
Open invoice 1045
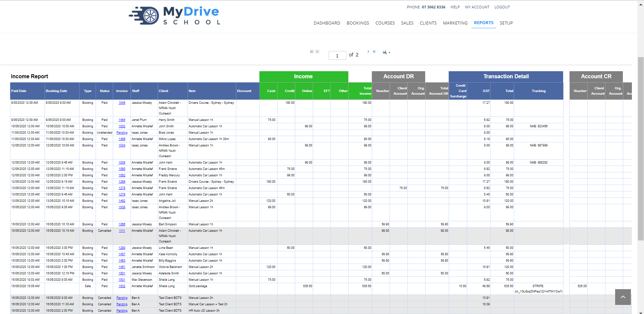122,103
